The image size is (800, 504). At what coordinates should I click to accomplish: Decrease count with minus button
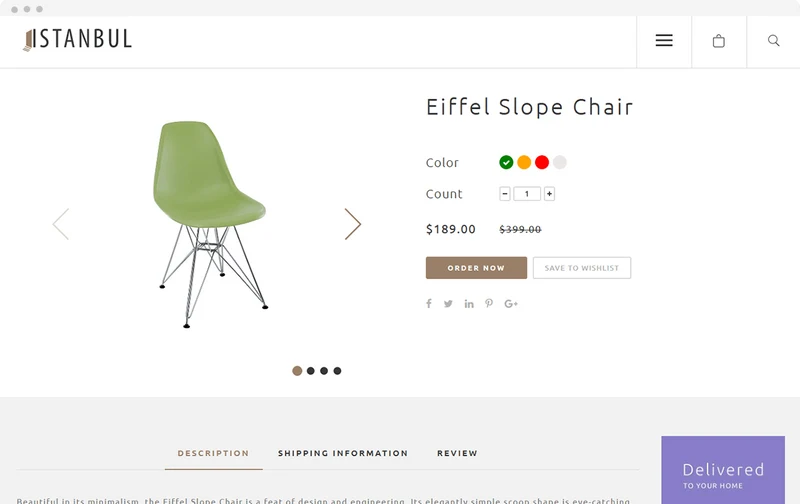(505, 194)
